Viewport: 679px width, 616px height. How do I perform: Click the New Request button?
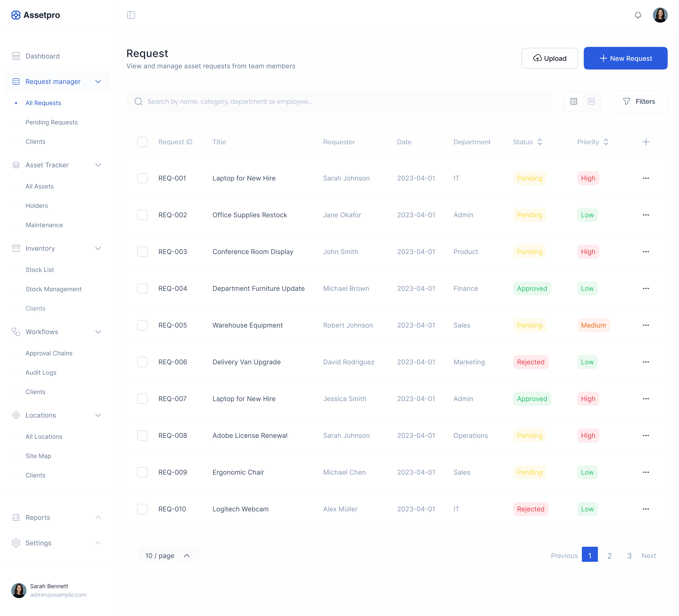pyautogui.click(x=625, y=58)
